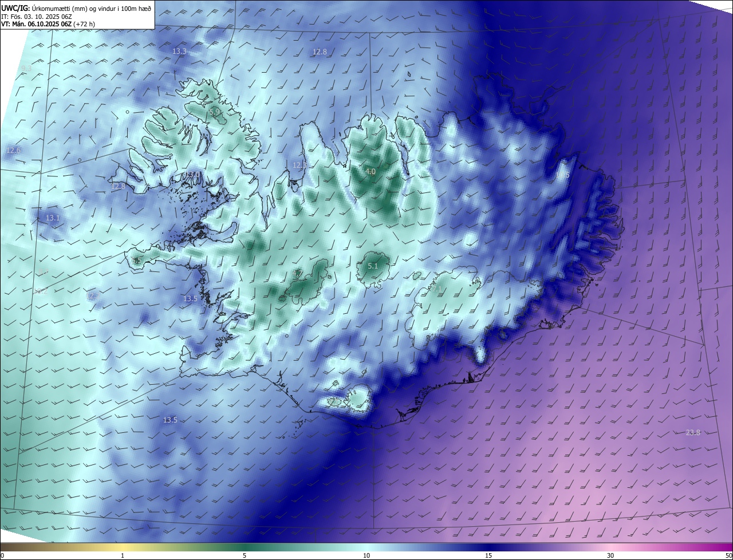This screenshot has height=560, width=733.
Task: Click the 1 tick on the color scale
Action: 123,555
